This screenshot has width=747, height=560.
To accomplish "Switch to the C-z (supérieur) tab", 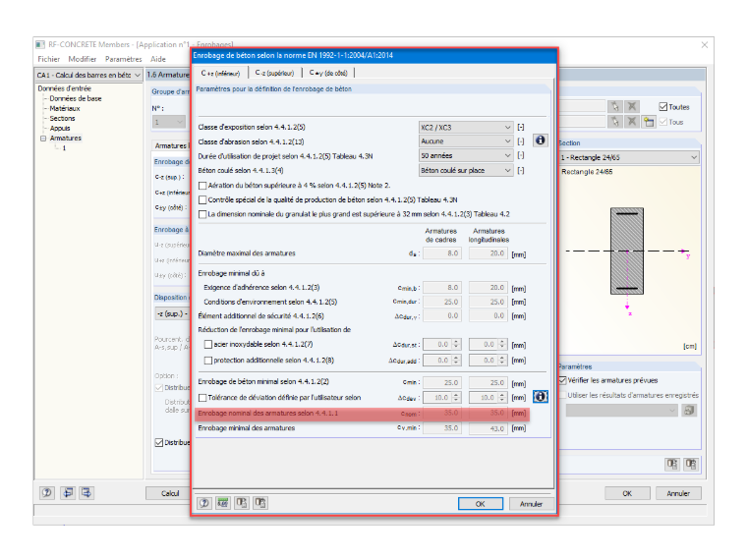I will [x=274, y=73].
